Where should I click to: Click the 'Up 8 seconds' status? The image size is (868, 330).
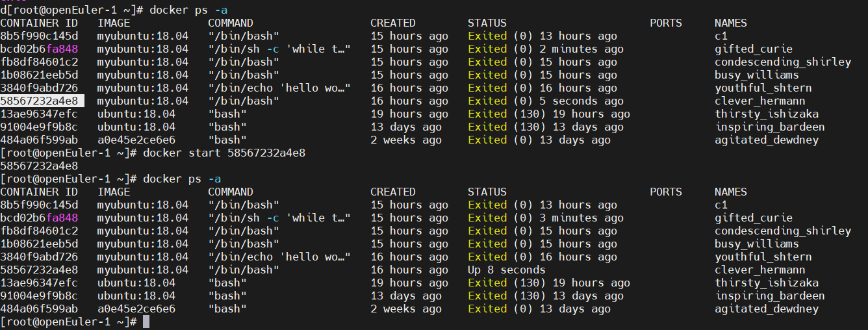(x=507, y=270)
